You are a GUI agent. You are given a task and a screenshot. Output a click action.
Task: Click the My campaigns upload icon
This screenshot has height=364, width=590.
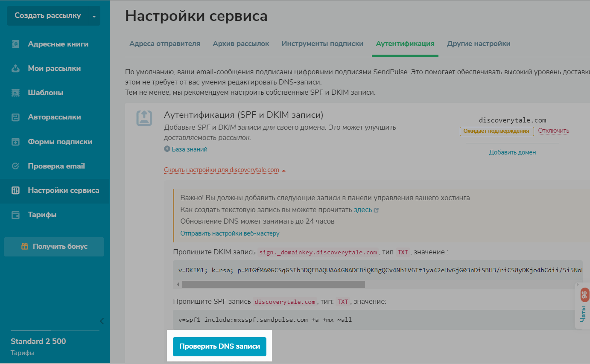point(16,68)
